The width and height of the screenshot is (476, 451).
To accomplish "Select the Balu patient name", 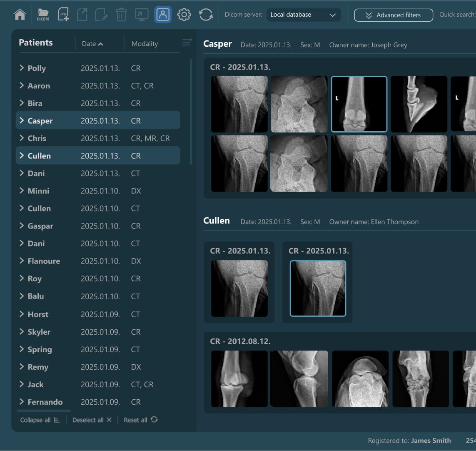I will [36, 296].
